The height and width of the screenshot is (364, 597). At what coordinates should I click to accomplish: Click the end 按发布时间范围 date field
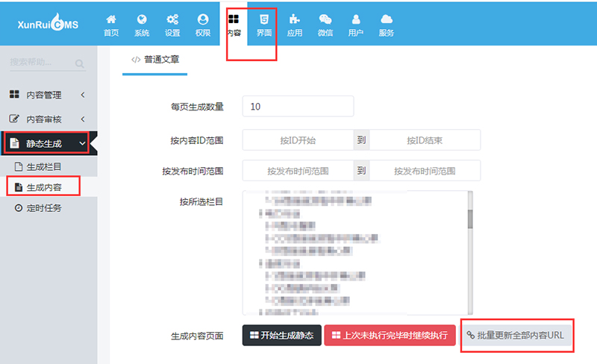[x=425, y=171]
